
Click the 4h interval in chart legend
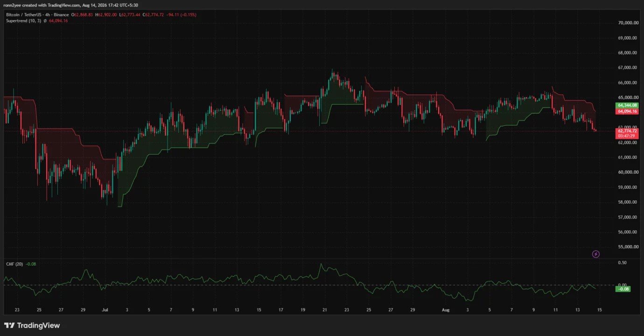pyautogui.click(x=47, y=15)
